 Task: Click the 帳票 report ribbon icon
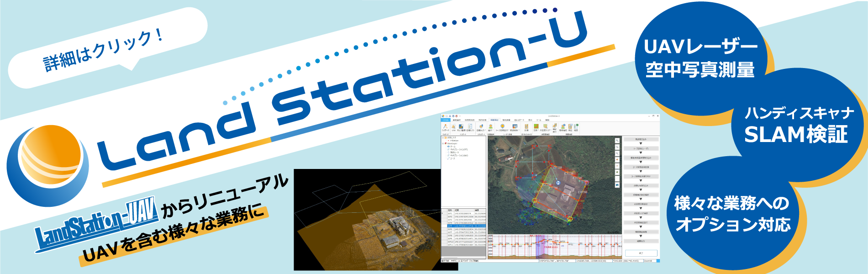pos(576,127)
